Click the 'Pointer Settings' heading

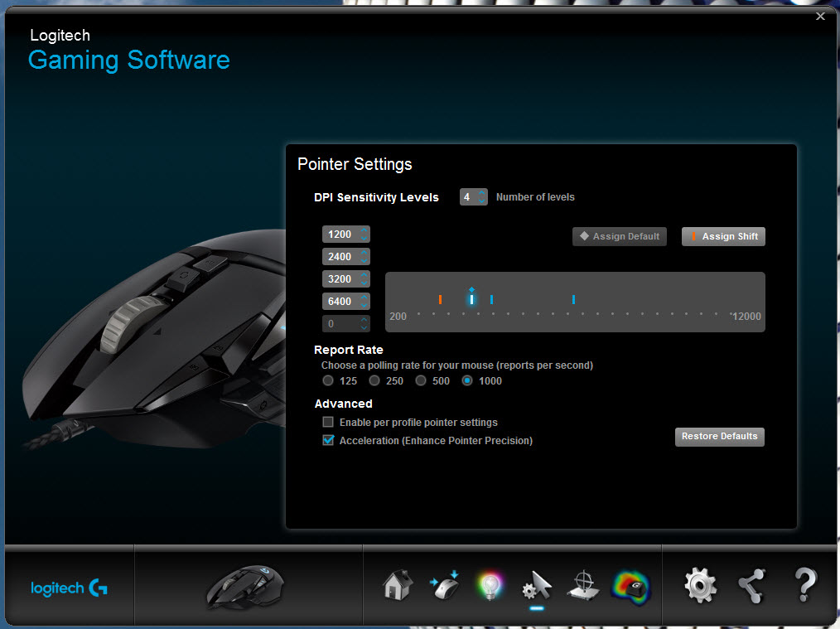coord(355,164)
